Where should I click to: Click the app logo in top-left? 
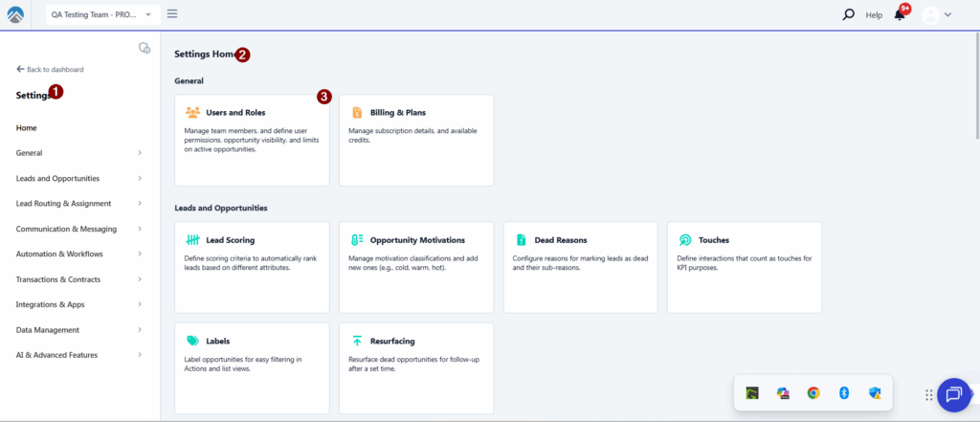point(17,14)
